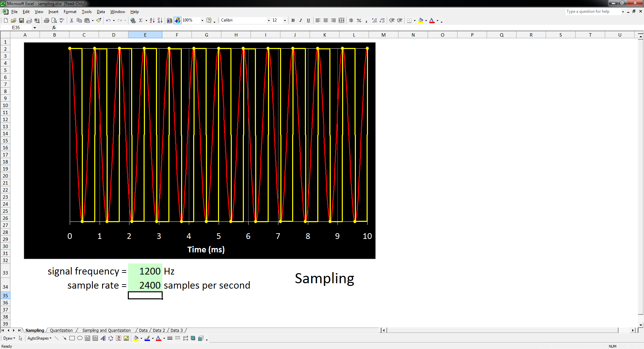Open the undo history dropdown arrow

(x=114, y=20)
